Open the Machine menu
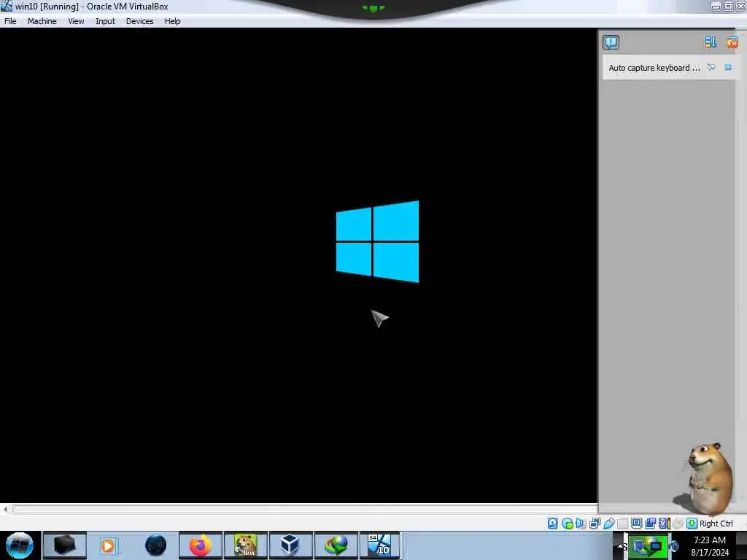The width and height of the screenshot is (747, 560). tap(42, 21)
